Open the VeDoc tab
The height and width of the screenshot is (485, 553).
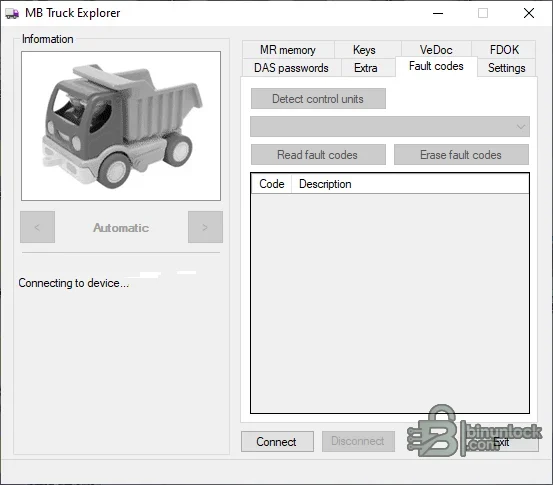click(436, 50)
